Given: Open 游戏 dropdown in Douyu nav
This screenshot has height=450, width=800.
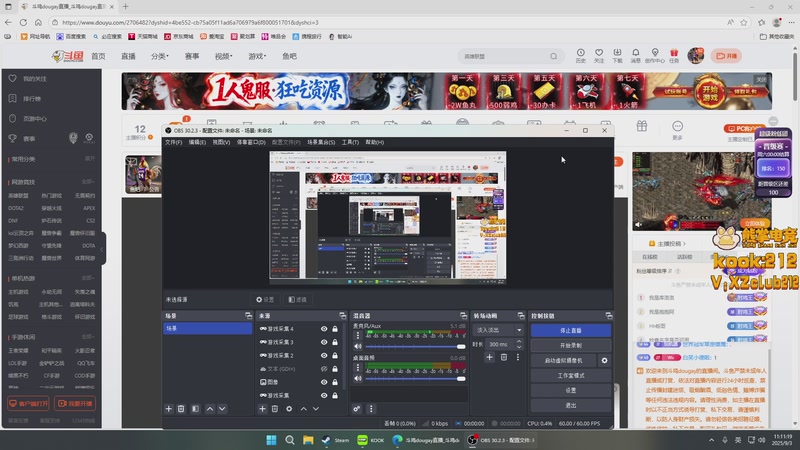Looking at the screenshot, I should point(257,56).
